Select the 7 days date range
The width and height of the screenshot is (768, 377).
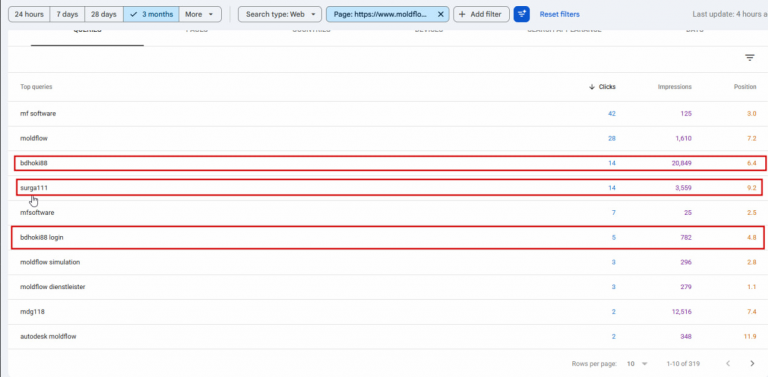coord(67,14)
